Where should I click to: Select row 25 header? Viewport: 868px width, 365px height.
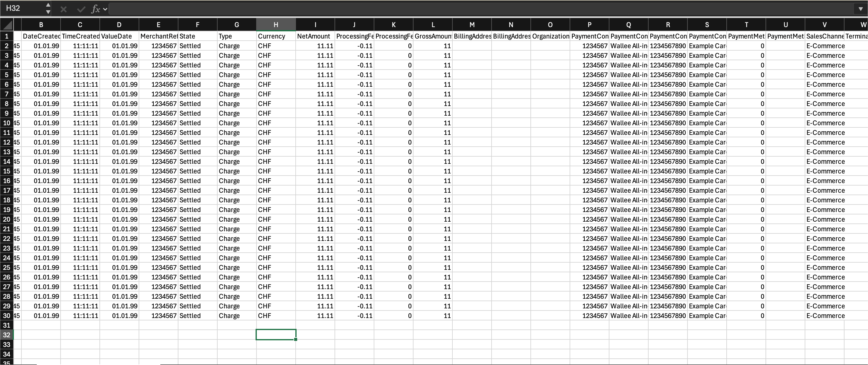coord(7,267)
